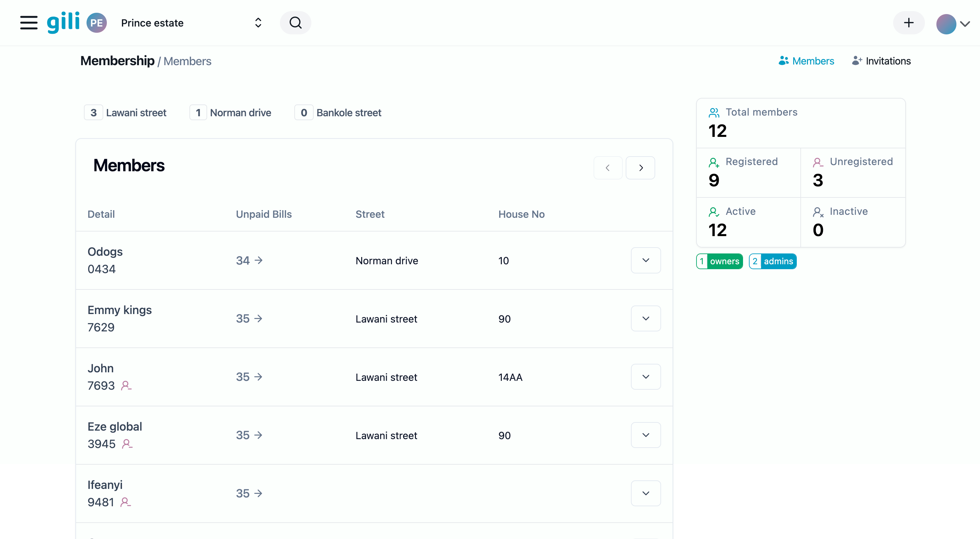980x539 pixels.
Task: Click the Members table heading
Action: 129,165
